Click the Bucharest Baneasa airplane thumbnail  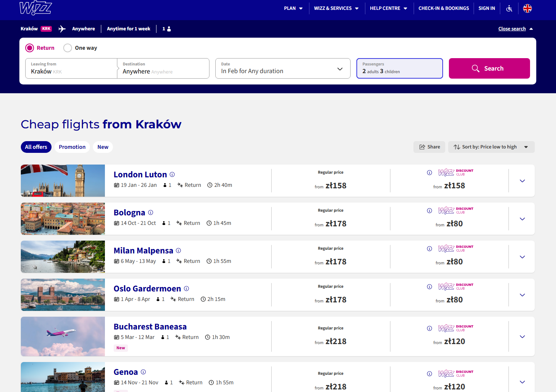coord(63,336)
